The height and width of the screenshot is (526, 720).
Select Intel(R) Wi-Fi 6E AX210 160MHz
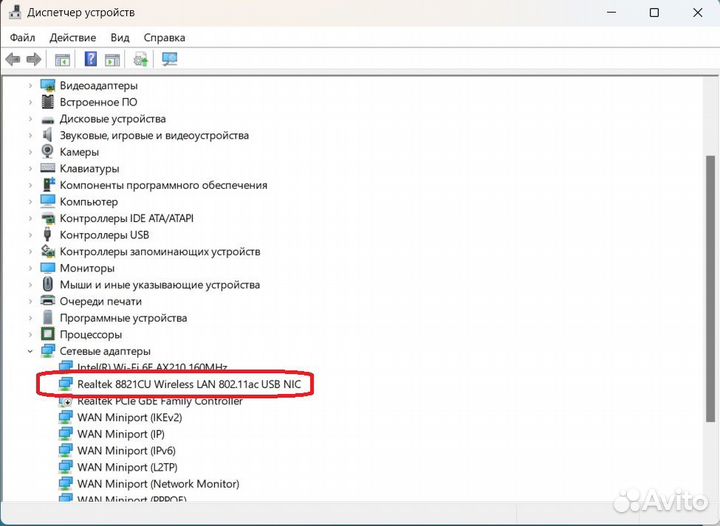point(152,367)
